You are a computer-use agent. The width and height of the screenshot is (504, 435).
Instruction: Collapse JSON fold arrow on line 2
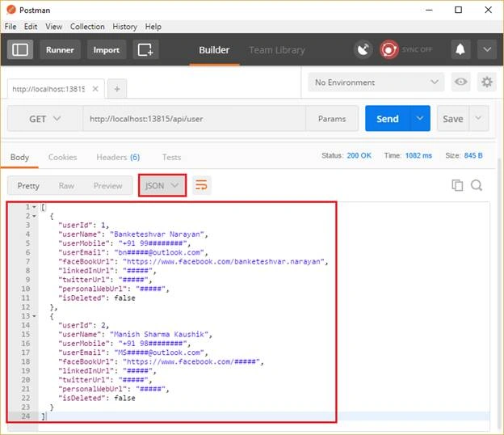point(34,216)
